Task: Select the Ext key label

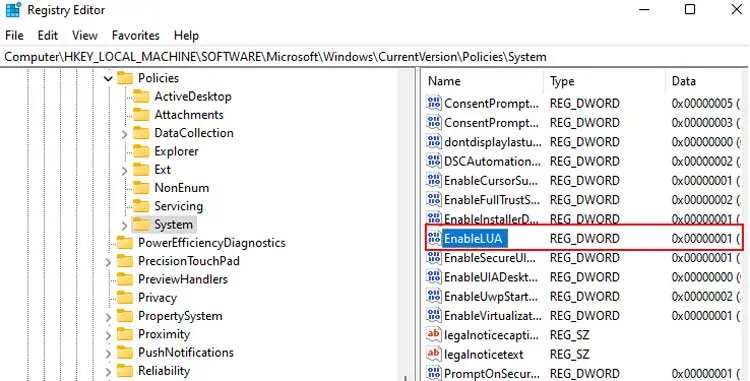Action: point(162,170)
